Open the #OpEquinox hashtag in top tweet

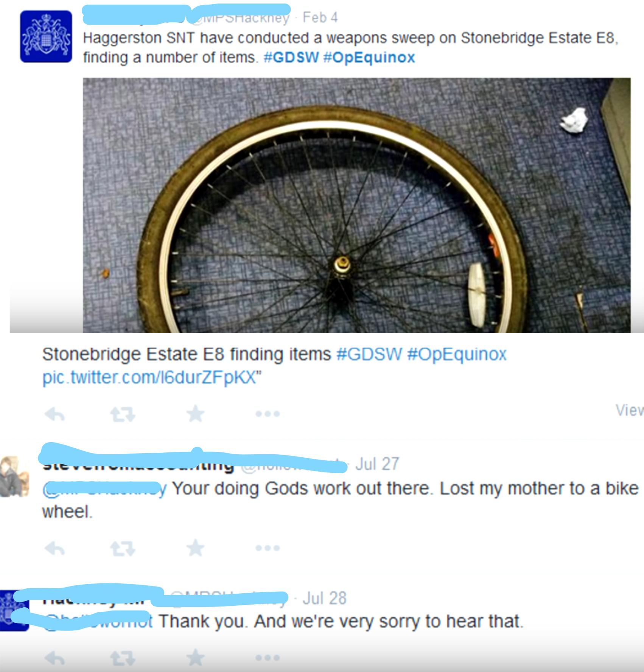(x=369, y=58)
